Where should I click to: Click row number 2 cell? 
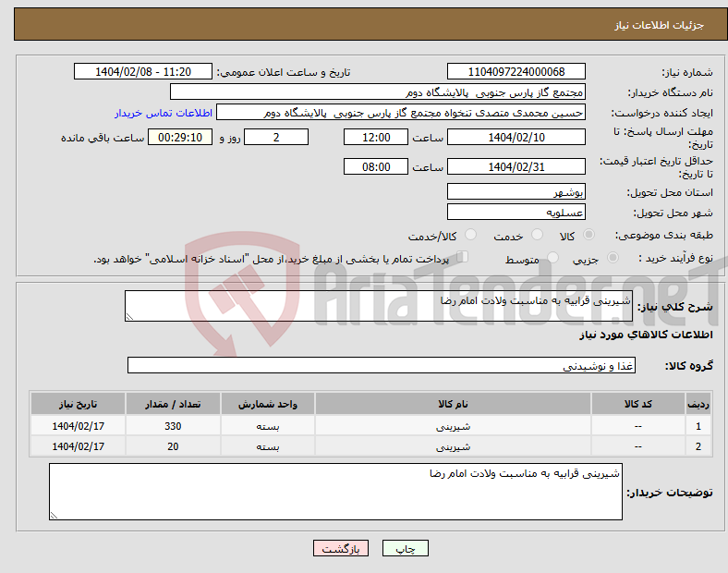698,446
